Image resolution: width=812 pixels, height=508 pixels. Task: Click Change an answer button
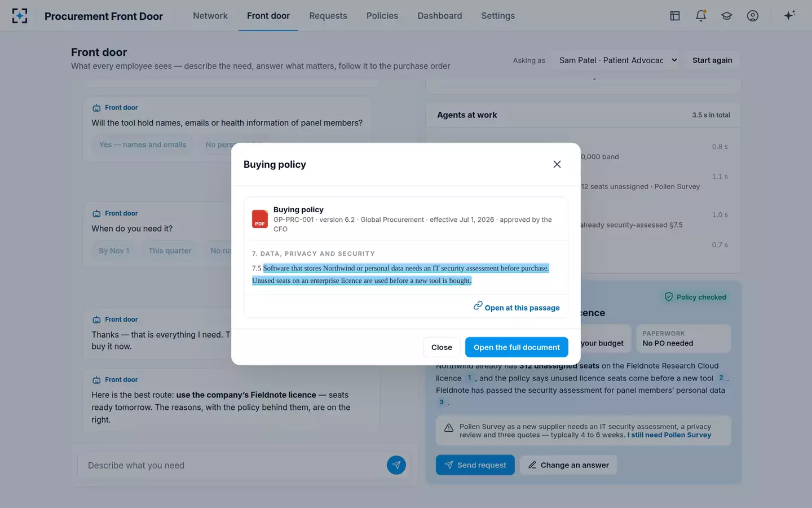[568, 465]
